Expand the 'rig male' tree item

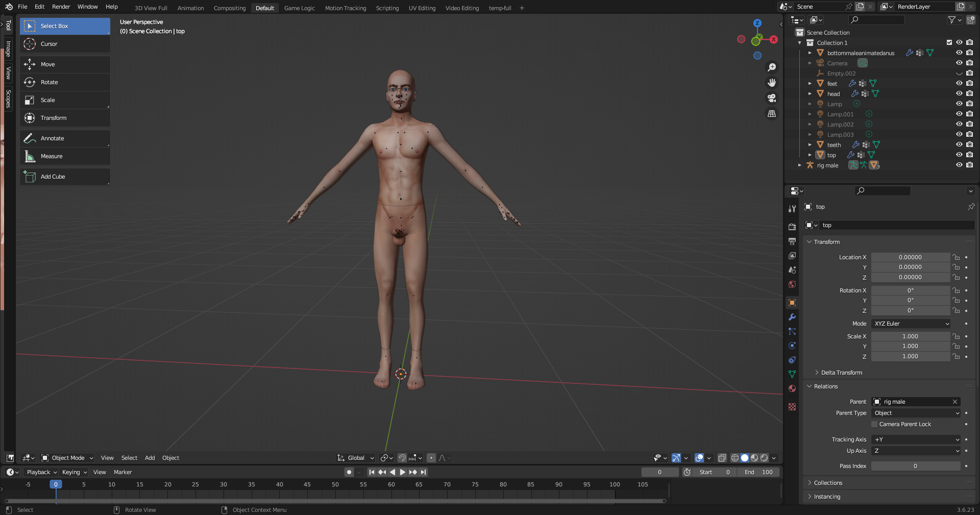point(800,165)
